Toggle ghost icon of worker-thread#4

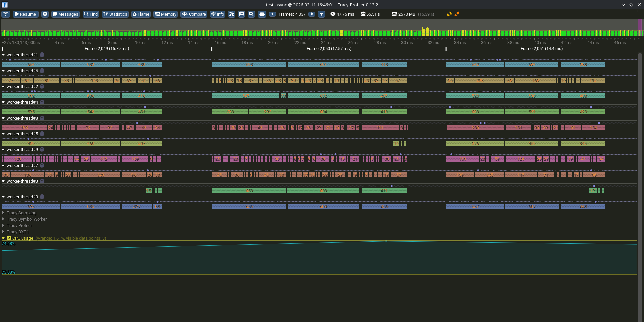tap(42, 102)
